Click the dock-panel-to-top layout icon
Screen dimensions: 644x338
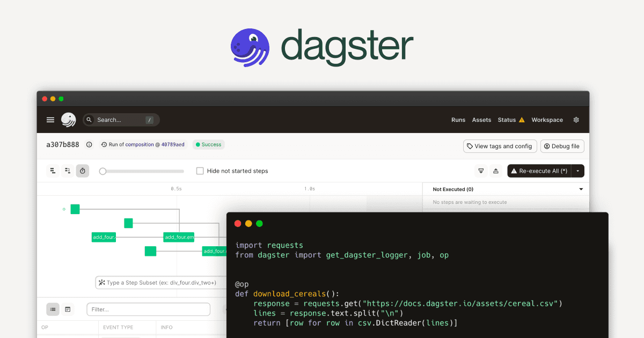point(496,171)
